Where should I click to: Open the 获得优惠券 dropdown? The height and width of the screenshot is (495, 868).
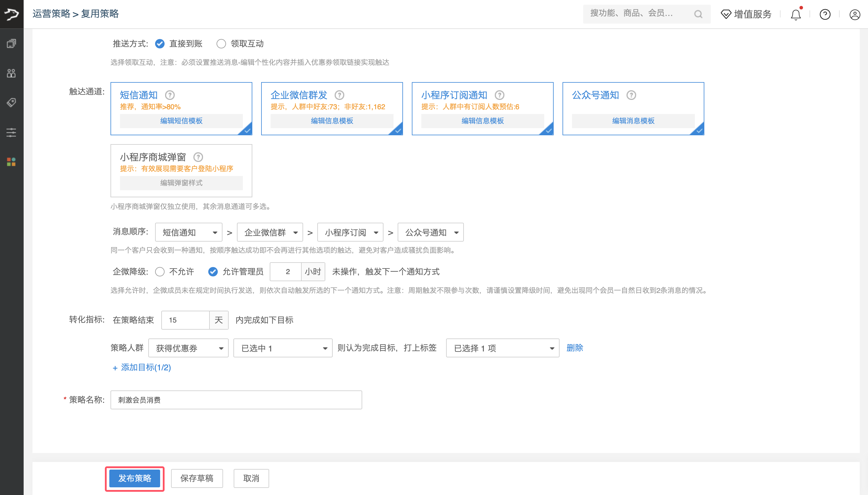click(x=188, y=348)
